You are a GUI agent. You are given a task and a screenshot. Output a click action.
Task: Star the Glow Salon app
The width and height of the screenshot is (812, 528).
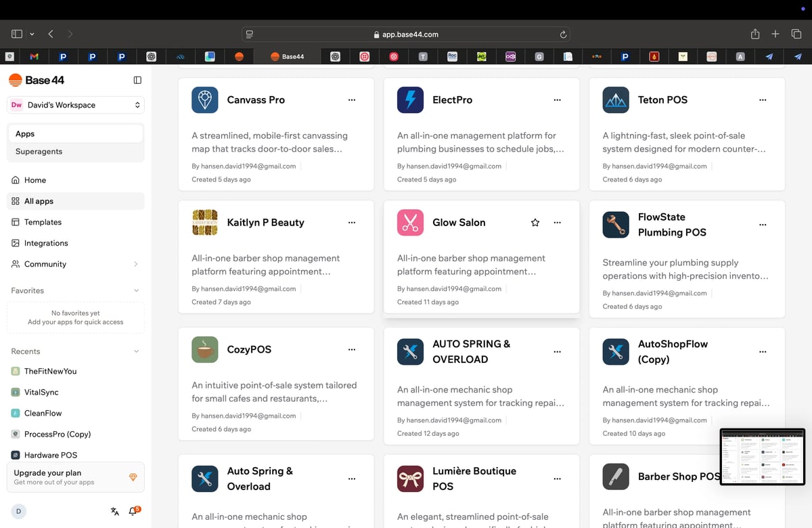click(535, 222)
